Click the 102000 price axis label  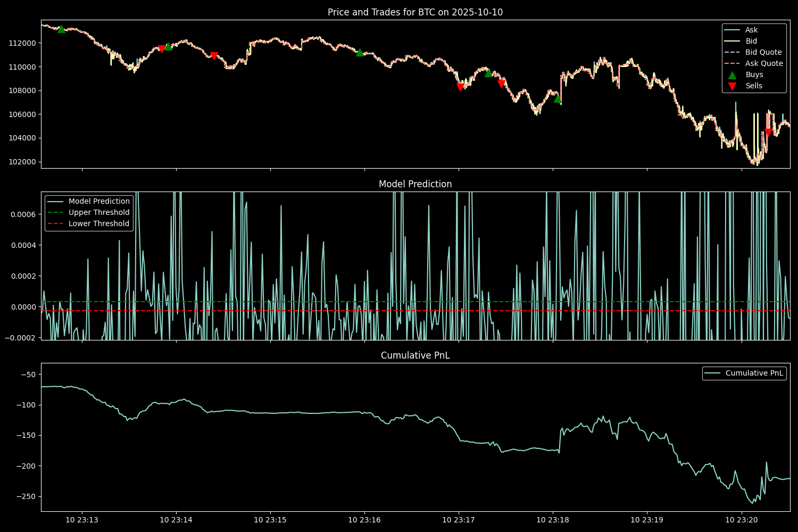(x=22, y=162)
